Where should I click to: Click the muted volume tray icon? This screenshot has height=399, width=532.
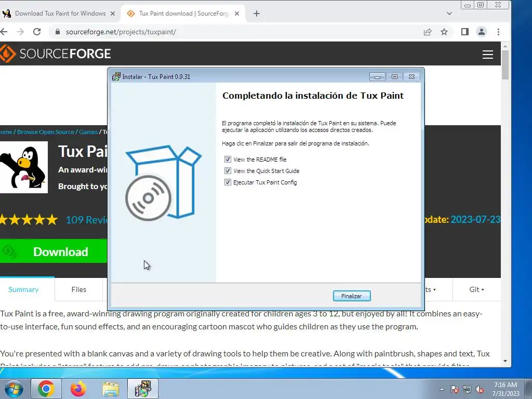(x=480, y=389)
